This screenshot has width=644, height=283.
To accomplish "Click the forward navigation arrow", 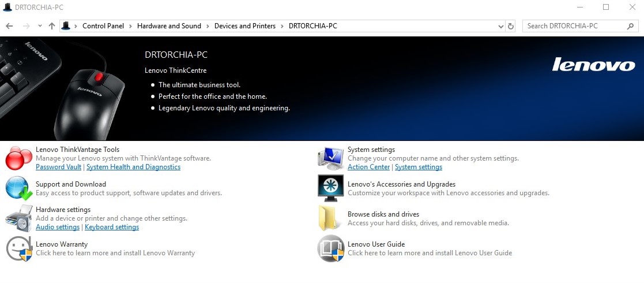I will (x=27, y=26).
